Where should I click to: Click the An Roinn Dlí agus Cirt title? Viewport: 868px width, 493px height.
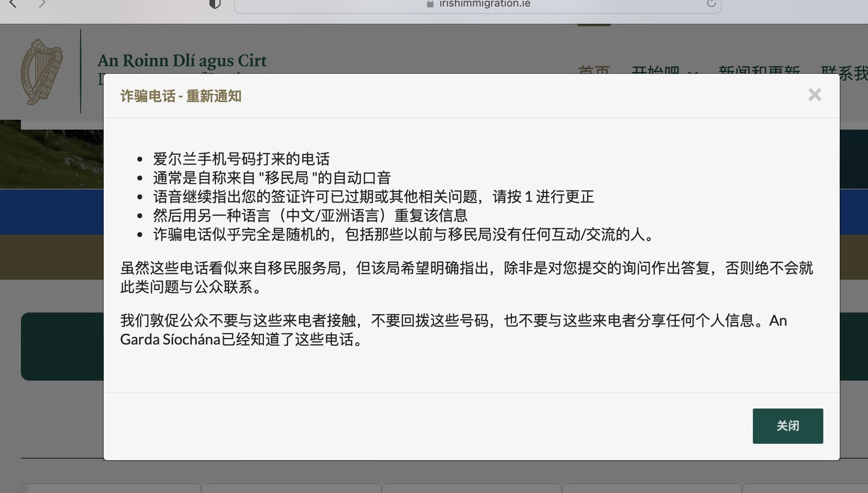click(182, 60)
